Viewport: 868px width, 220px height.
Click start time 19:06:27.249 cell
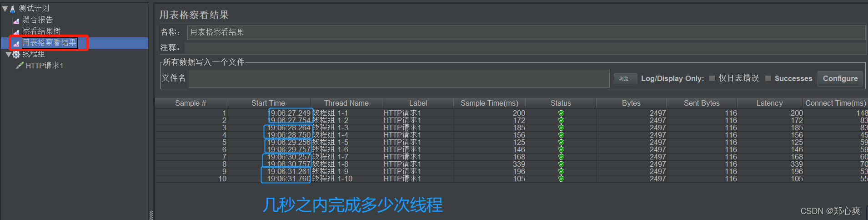[x=269, y=113]
